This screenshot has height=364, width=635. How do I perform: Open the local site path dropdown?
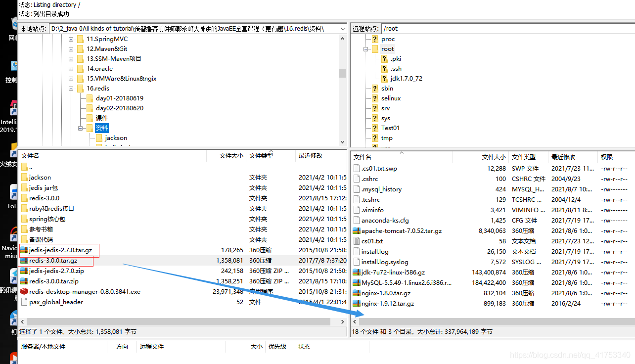point(343,29)
